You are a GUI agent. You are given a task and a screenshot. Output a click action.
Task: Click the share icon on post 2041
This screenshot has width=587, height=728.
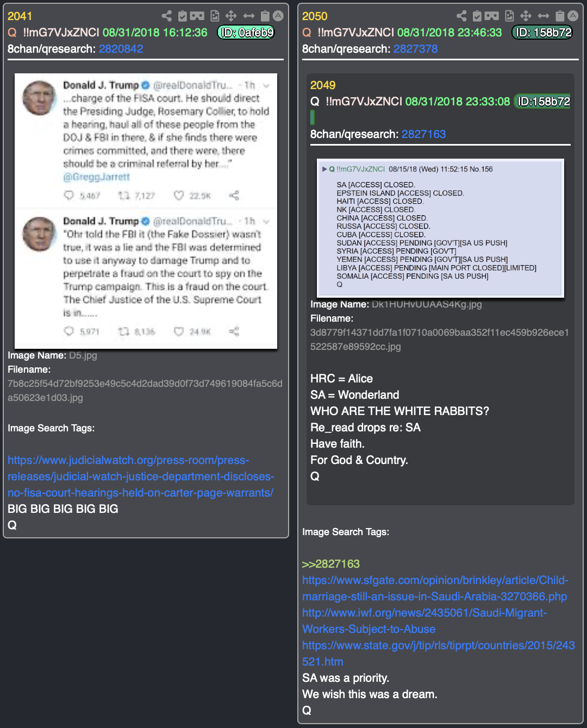click(x=167, y=16)
